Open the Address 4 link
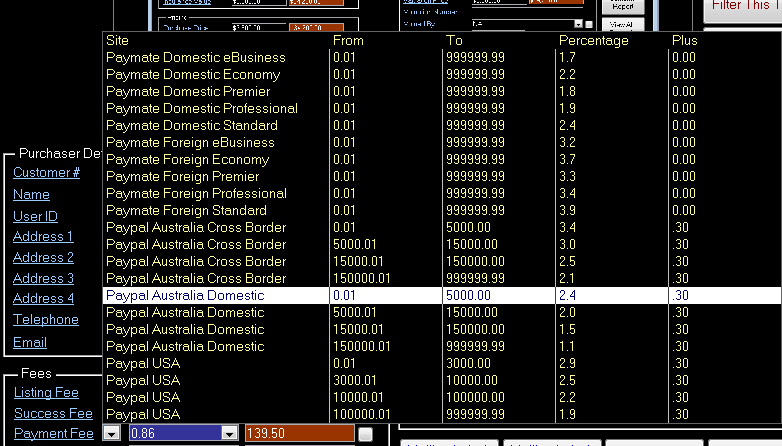 (43, 298)
